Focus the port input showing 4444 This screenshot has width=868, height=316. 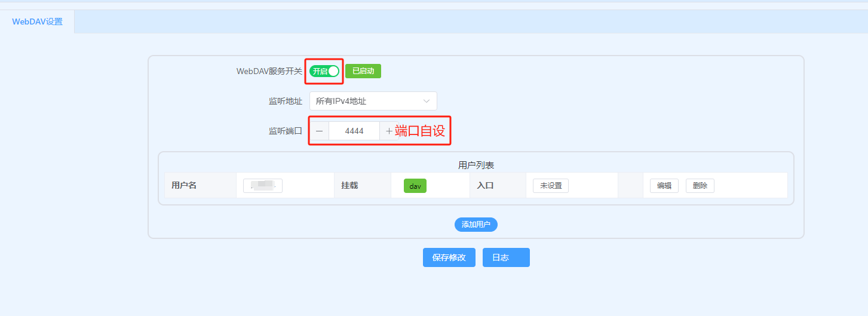(x=354, y=131)
